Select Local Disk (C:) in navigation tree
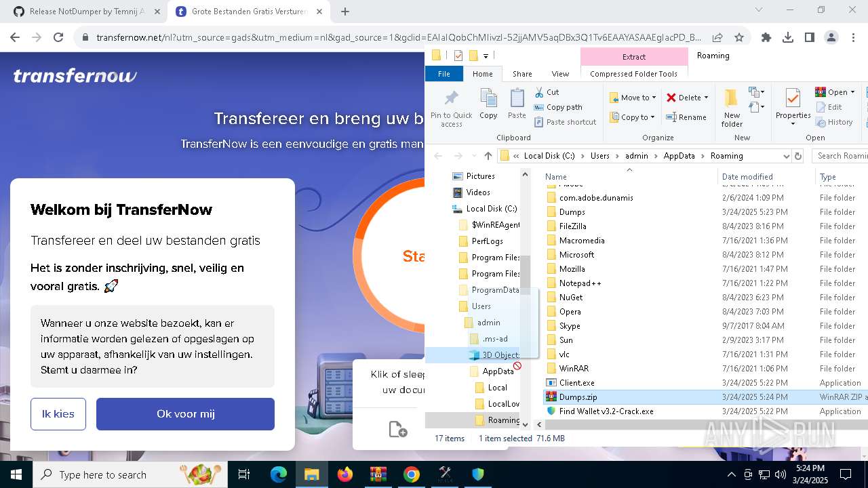This screenshot has height=488, width=868. (491, 209)
